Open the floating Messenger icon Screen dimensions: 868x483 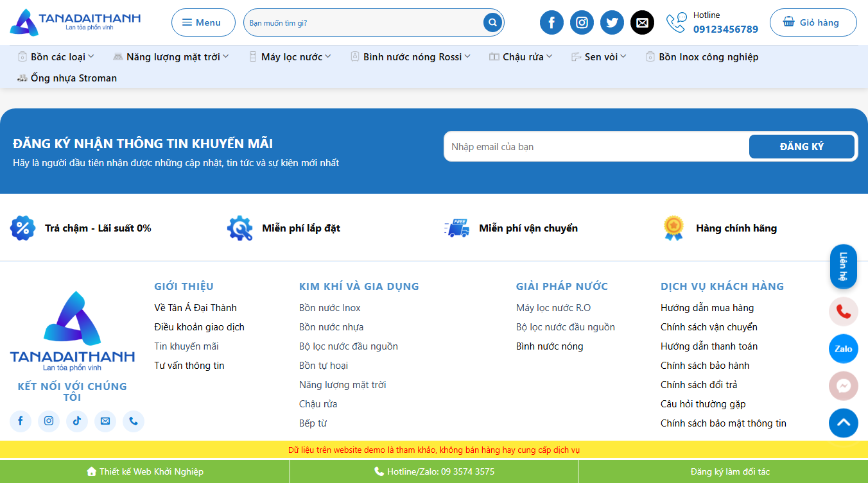tap(844, 386)
